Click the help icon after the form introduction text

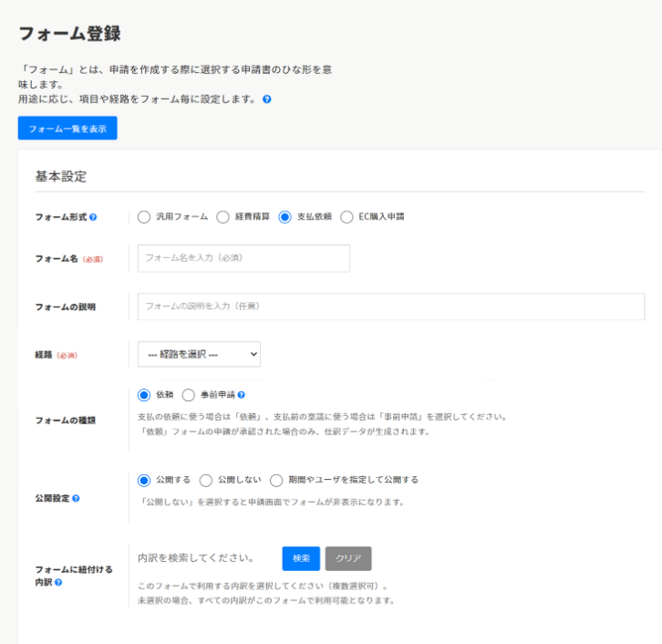click(267, 99)
